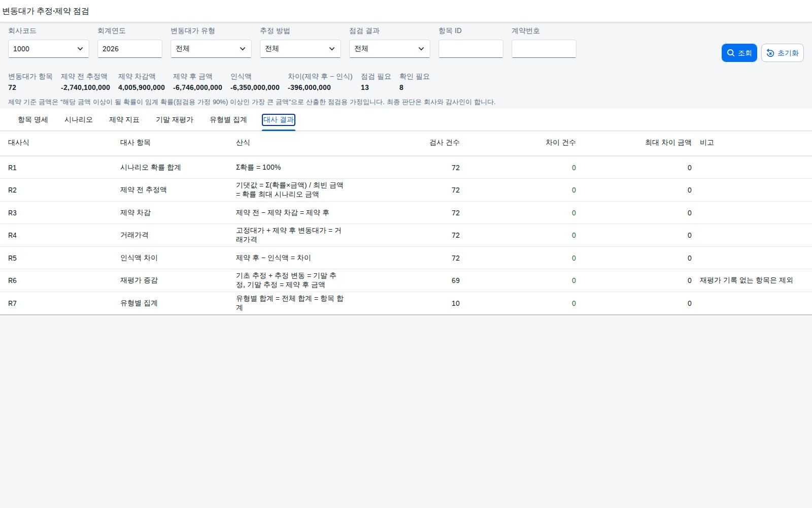Select the 유형별 집계 tab

point(228,120)
